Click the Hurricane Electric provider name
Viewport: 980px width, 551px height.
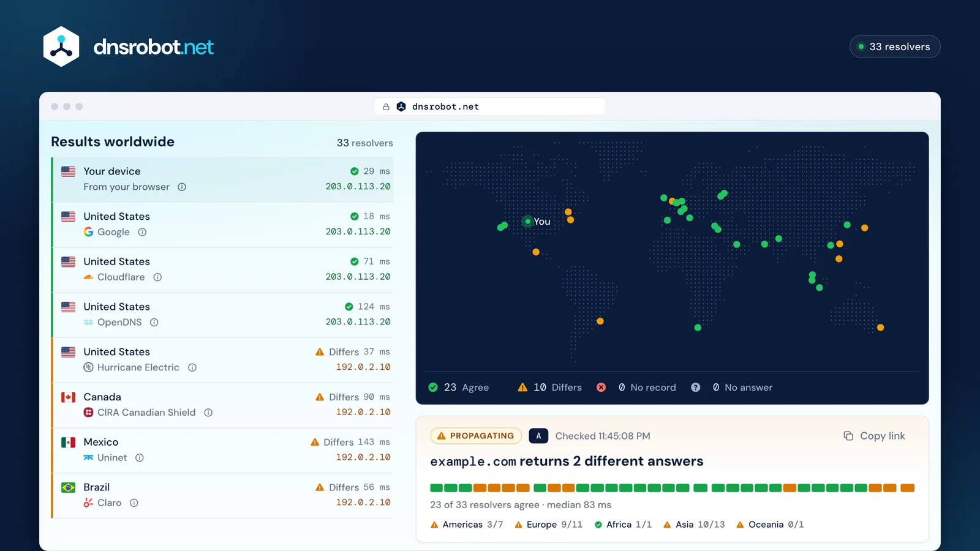pos(138,367)
